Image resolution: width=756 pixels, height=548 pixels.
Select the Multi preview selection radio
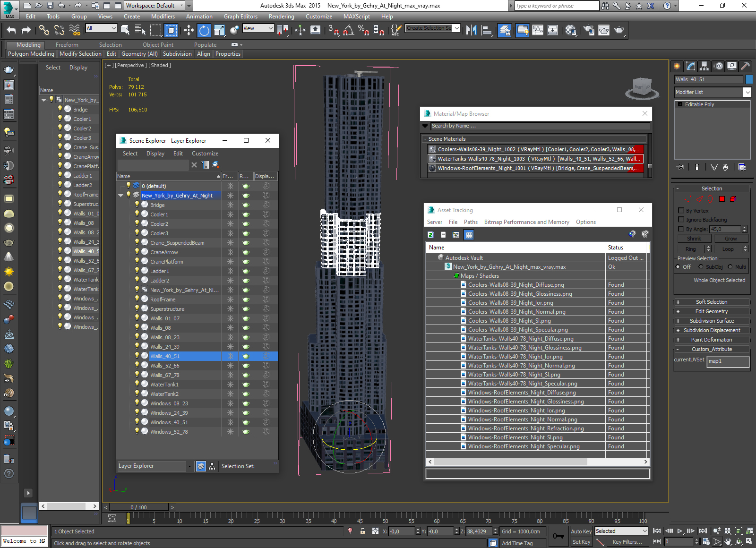click(x=730, y=267)
